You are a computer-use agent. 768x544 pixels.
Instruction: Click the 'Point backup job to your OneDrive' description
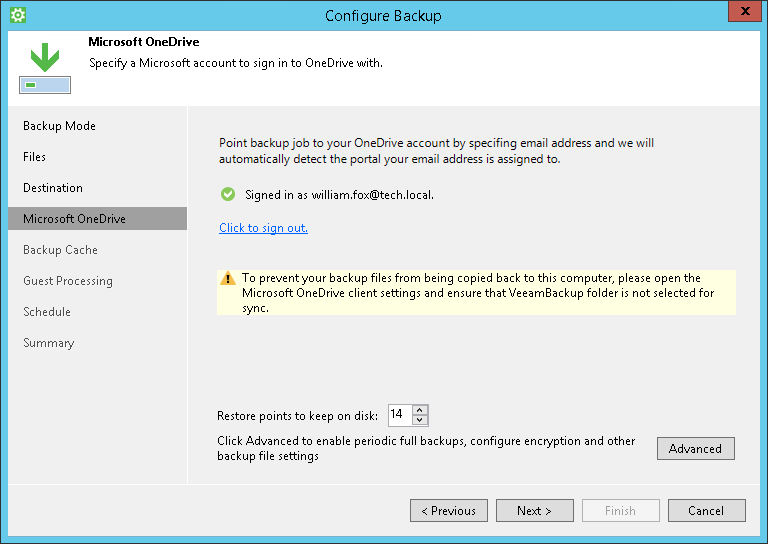(x=436, y=151)
